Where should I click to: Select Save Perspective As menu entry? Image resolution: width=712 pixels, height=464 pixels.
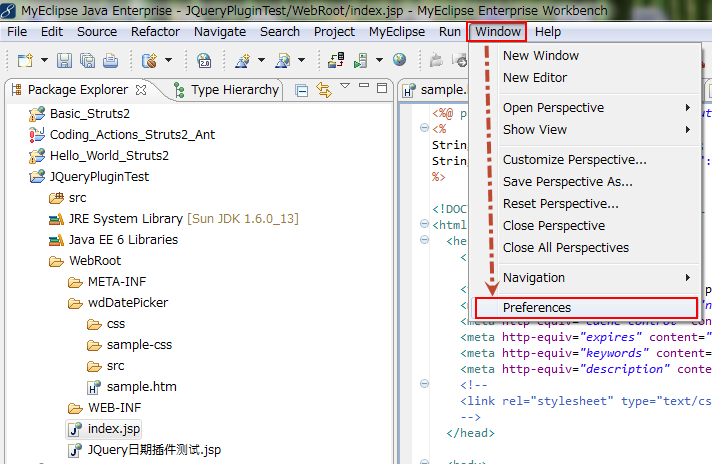tap(585, 182)
